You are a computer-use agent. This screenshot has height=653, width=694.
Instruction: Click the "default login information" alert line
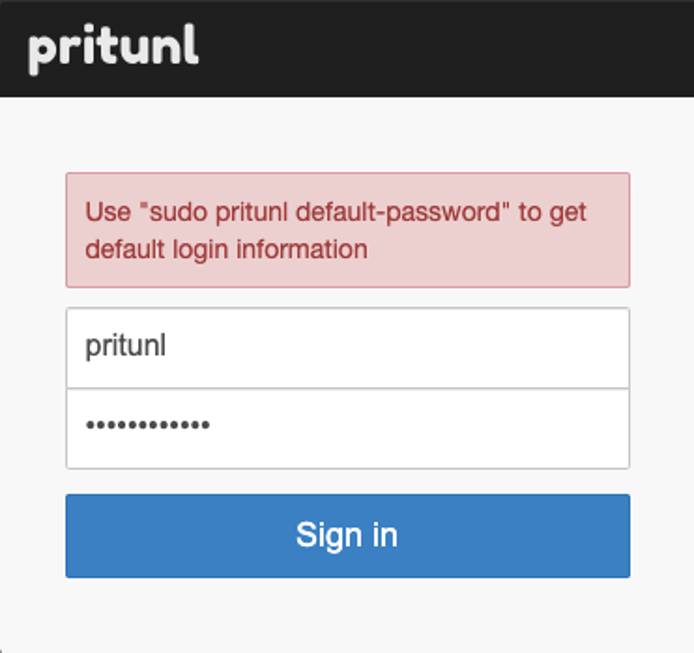point(226,249)
